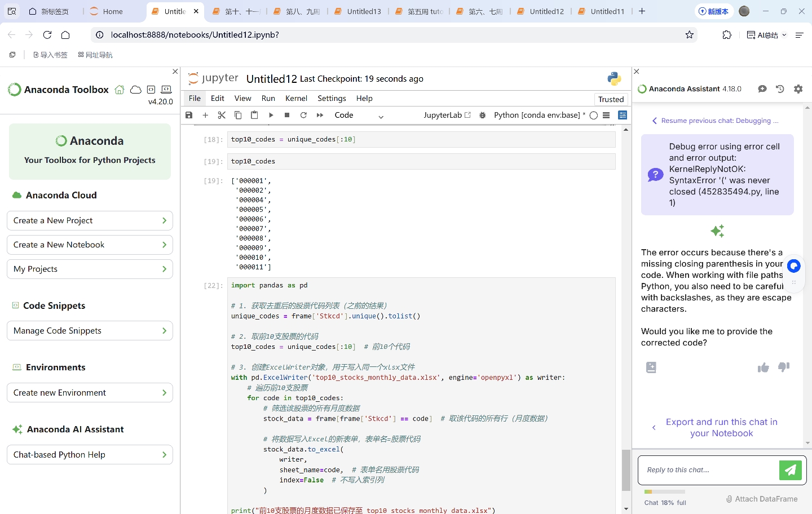Give a thumbs down to the assistant reply
This screenshot has height=514, width=812.
[783, 367]
